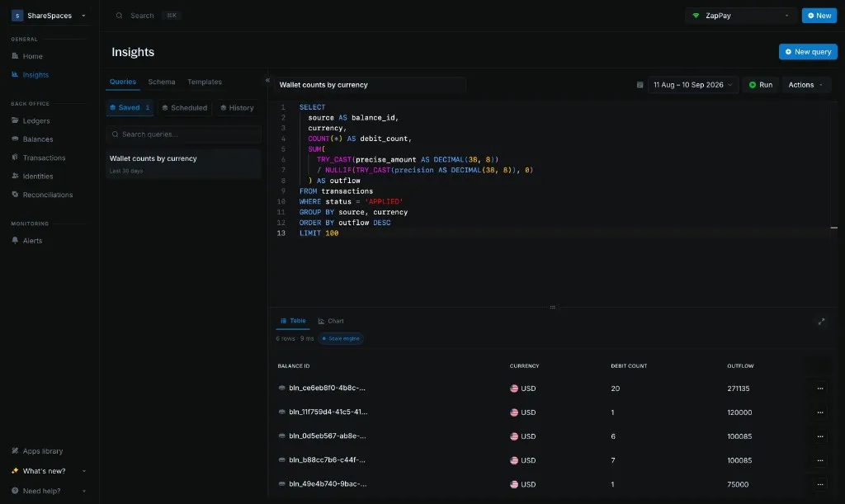Expand the Need help? menu
The image size is (845, 504).
point(49,491)
